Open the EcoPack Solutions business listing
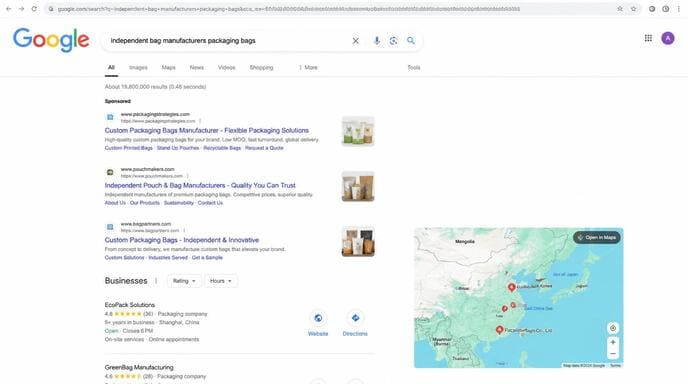This screenshot has height=384, width=688. 129,305
